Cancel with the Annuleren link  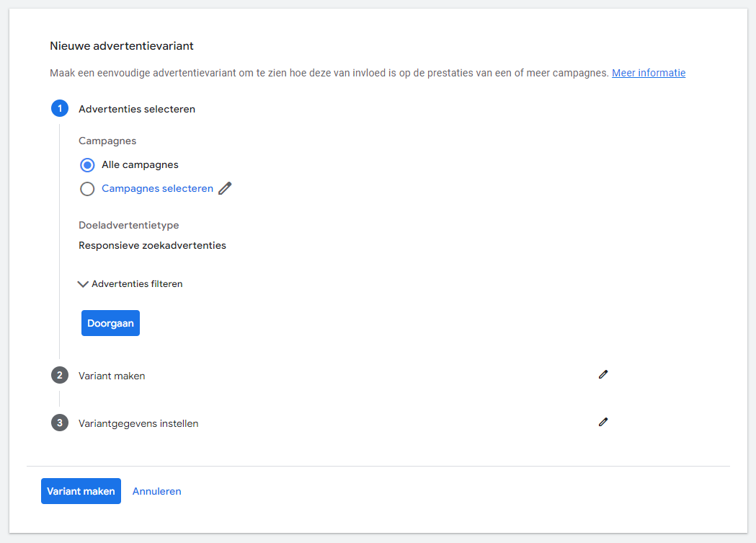pyautogui.click(x=156, y=491)
